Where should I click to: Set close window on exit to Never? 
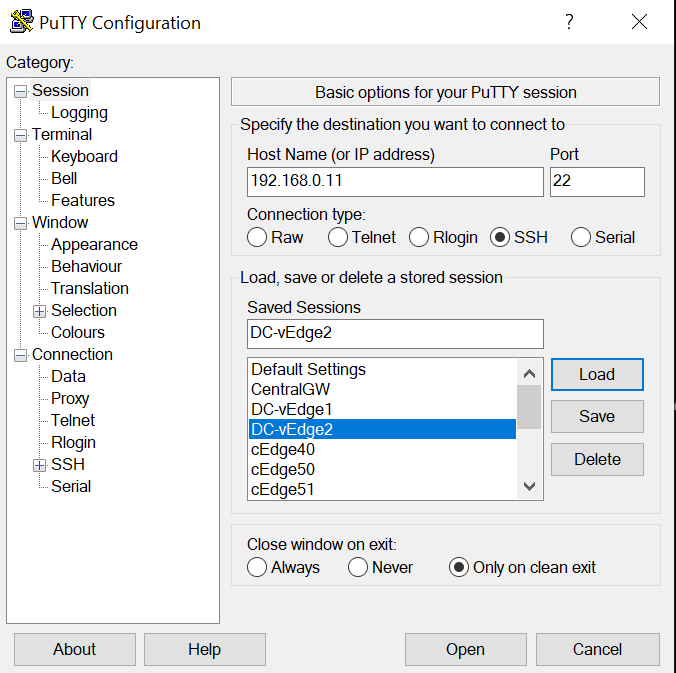359,567
